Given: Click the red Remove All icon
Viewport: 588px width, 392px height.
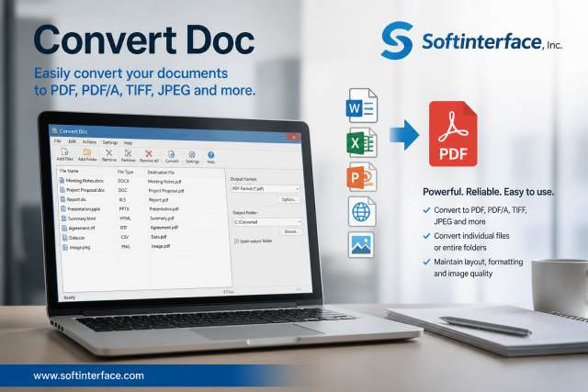Looking at the screenshot, I should click(x=149, y=153).
